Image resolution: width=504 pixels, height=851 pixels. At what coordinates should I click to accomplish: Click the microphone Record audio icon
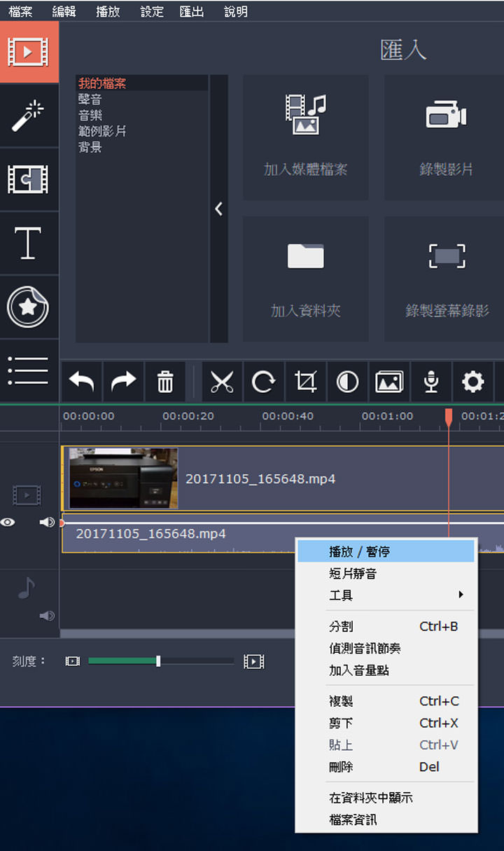click(431, 382)
